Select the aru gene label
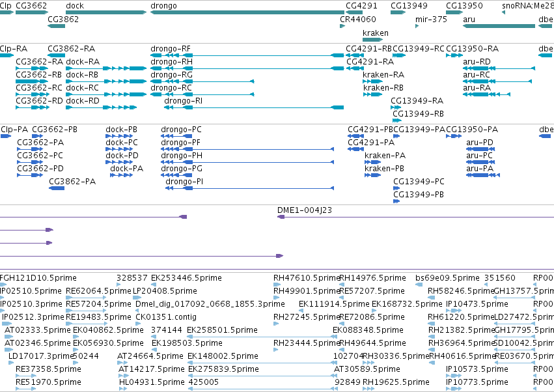The image size is (554, 392). tap(469, 19)
